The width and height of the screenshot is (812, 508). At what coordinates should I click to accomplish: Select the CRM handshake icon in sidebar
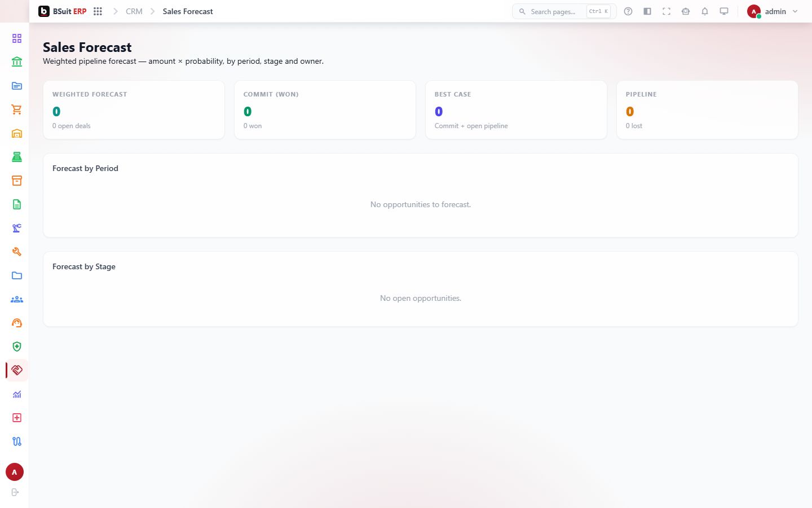pyautogui.click(x=17, y=370)
